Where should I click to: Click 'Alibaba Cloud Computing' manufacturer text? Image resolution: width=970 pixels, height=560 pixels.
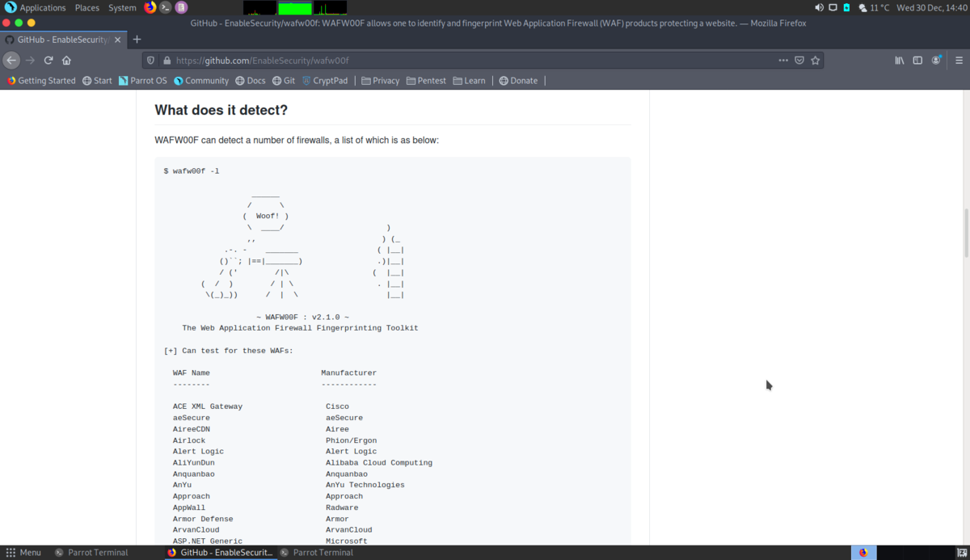pyautogui.click(x=379, y=463)
